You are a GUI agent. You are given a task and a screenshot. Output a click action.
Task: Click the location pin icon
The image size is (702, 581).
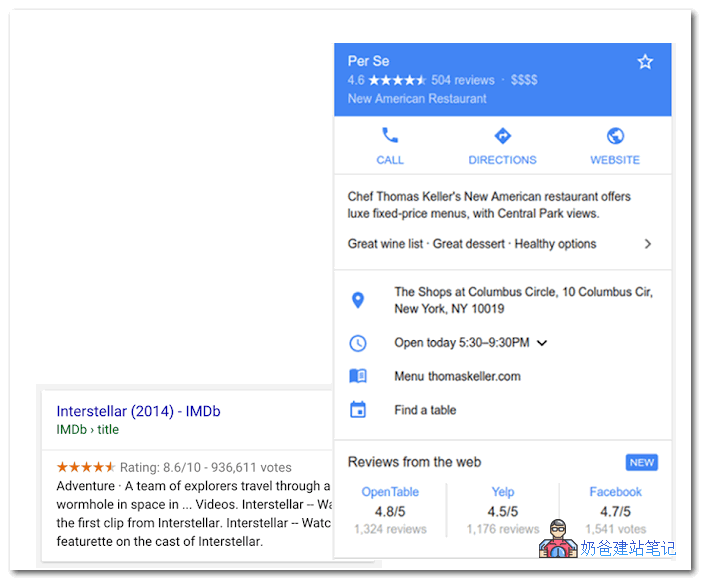click(x=358, y=300)
